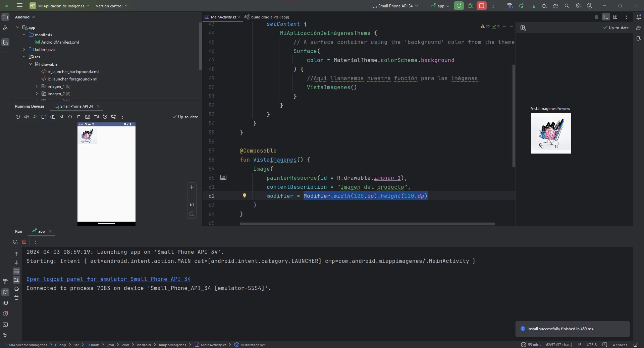Open the Version control menu
The height and width of the screenshot is (348, 644).
(x=111, y=6)
